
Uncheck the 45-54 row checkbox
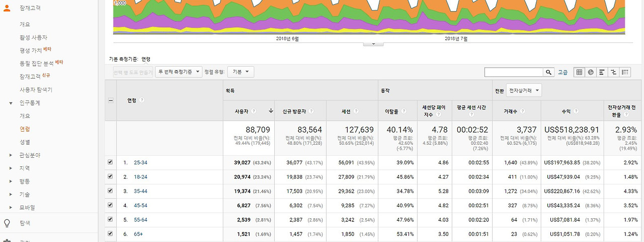tap(110, 205)
